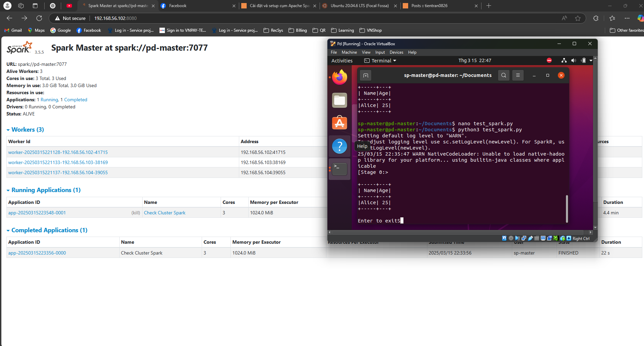Image resolution: width=644 pixels, height=346 pixels.
Task: Open the Devices menu in VirtualBox
Action: pyautogui.click(x=396, y=52)
